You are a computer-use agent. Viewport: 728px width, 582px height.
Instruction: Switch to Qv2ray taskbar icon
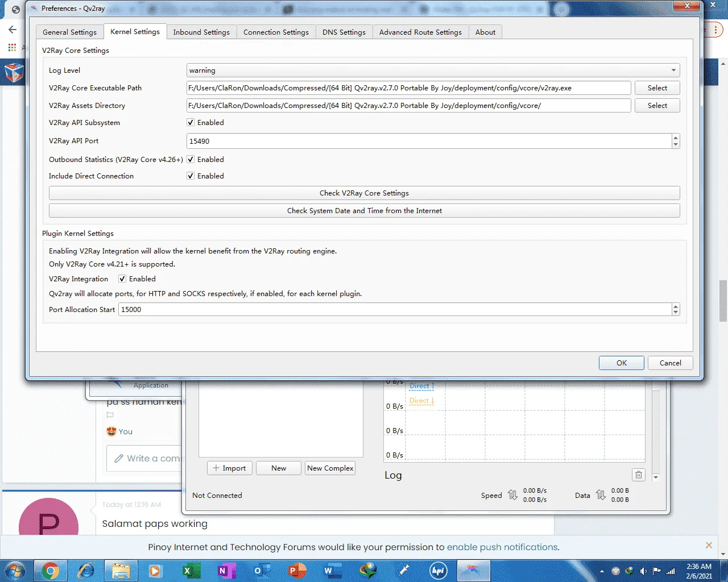click(474, 571)
